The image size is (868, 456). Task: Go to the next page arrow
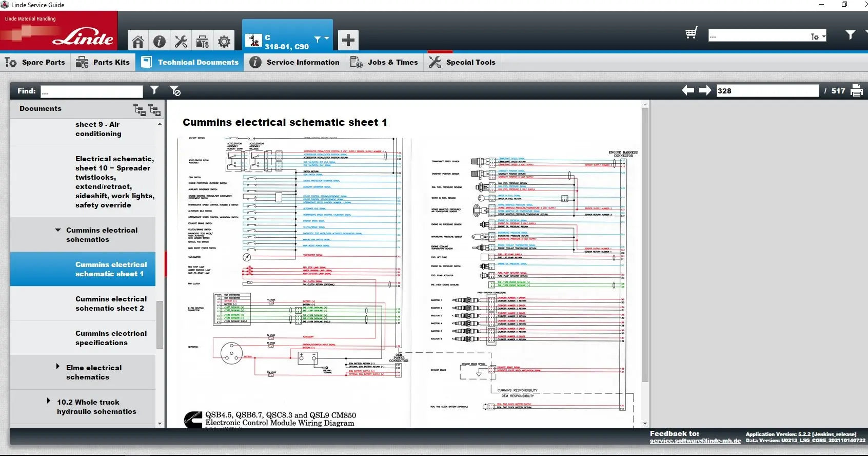[705, 91]
